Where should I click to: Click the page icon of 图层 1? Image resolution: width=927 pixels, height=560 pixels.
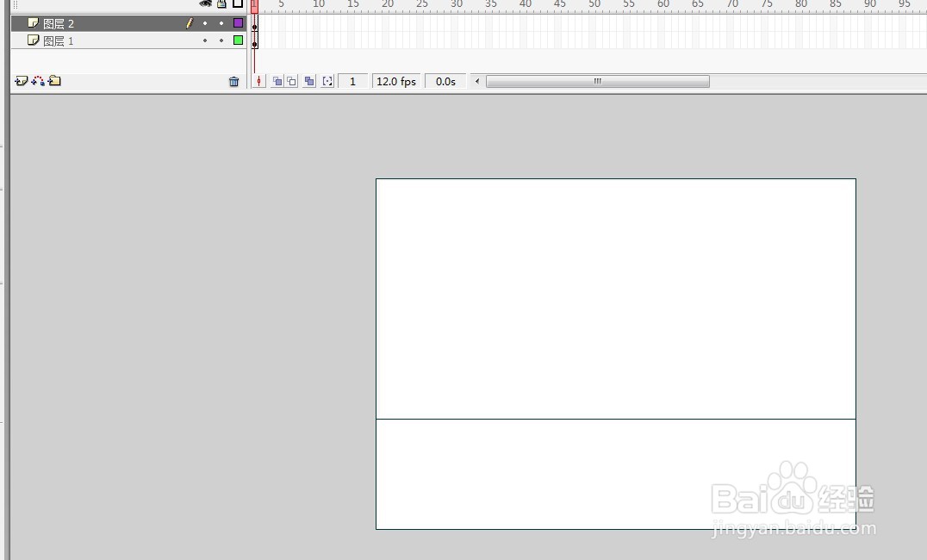click(x=33, y=40)
